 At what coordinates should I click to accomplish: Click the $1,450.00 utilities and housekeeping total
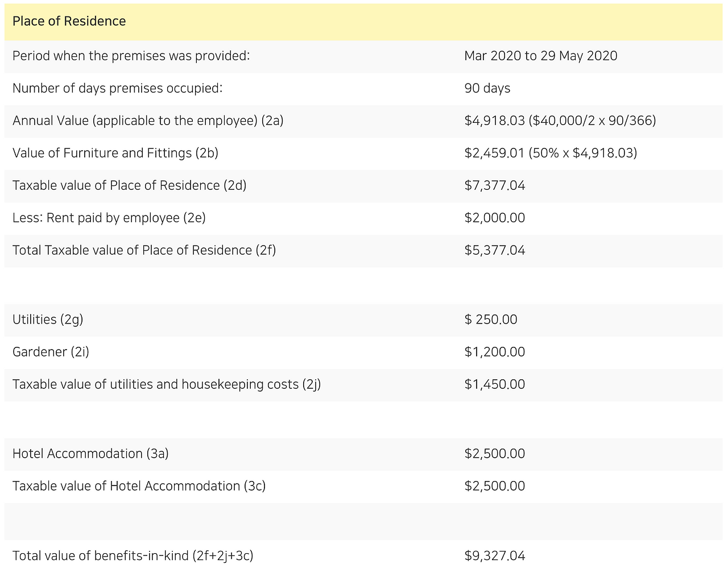click(494, 385)
